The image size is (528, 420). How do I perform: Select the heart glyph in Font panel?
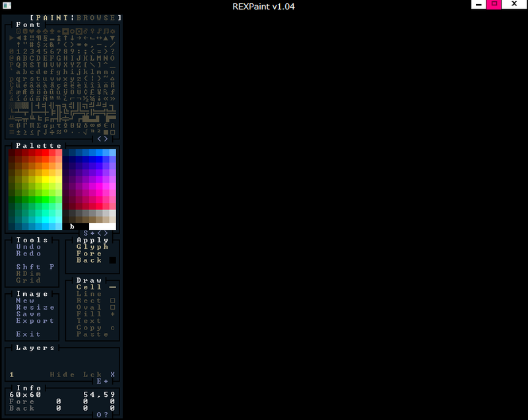pyautogui.click(x=32, y=31)
